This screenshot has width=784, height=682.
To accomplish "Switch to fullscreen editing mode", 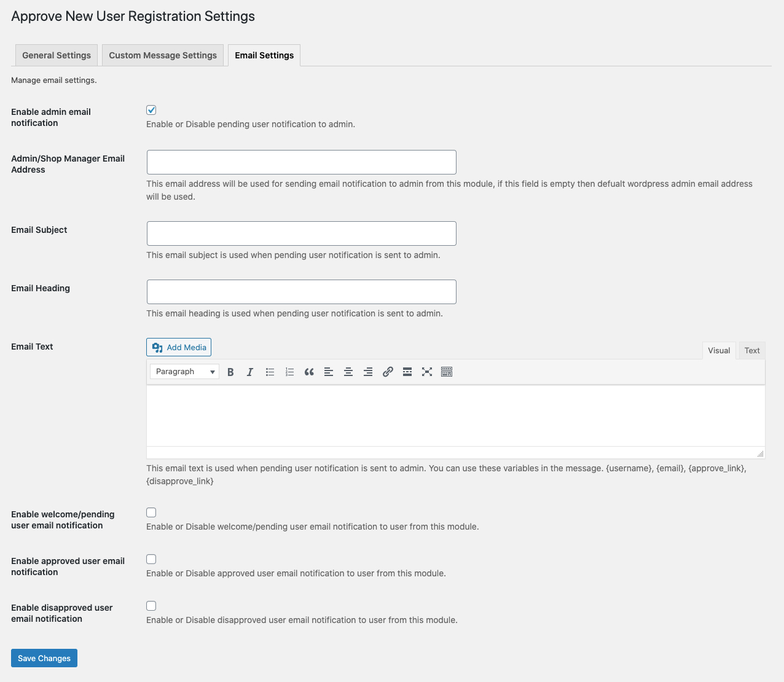I will point(427,372).
